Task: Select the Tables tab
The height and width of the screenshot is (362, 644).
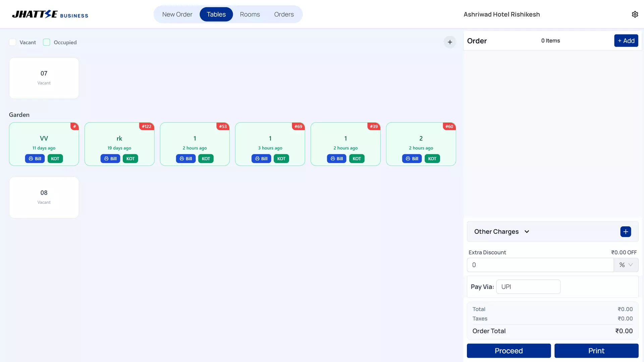Action: pos(216,14)
